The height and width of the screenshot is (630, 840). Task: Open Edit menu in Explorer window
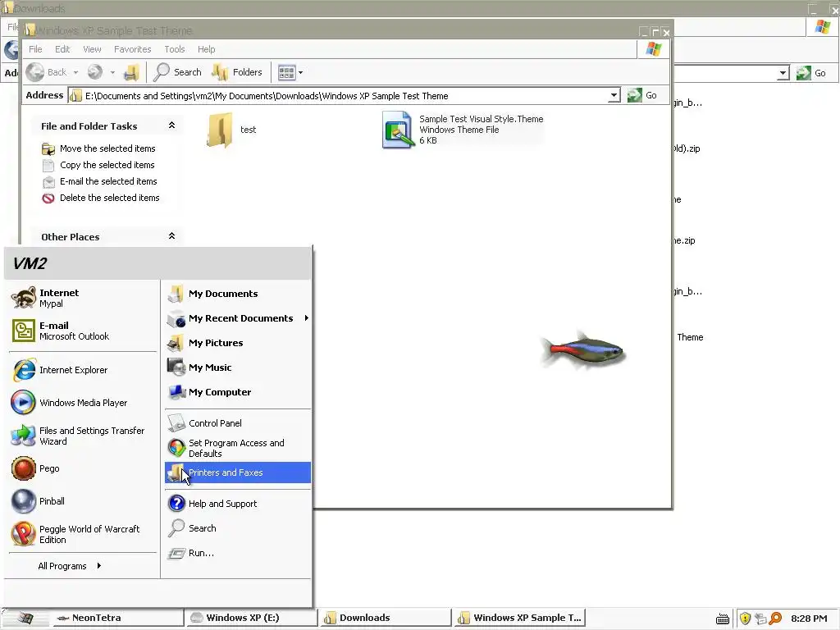click(62, 49)
